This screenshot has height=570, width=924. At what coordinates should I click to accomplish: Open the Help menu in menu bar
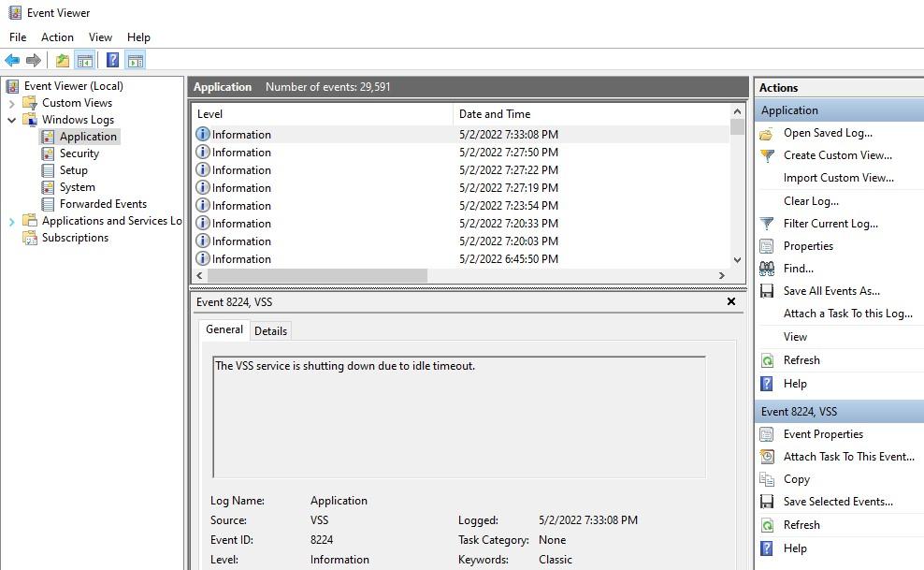click(138, 37)
